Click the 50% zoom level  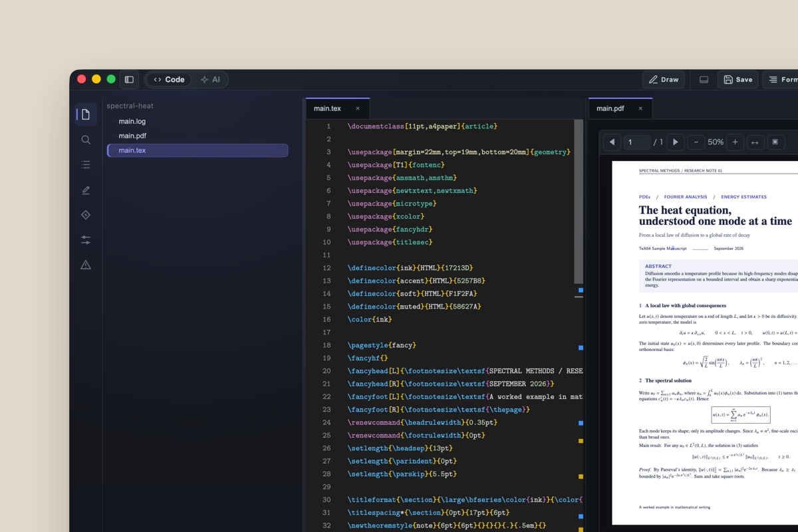[716, 142]
